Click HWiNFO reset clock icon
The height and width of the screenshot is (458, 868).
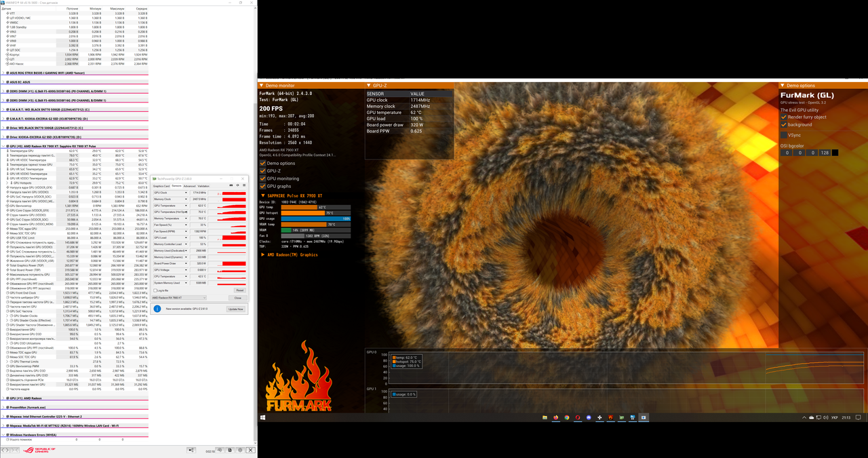coord(220,450)
